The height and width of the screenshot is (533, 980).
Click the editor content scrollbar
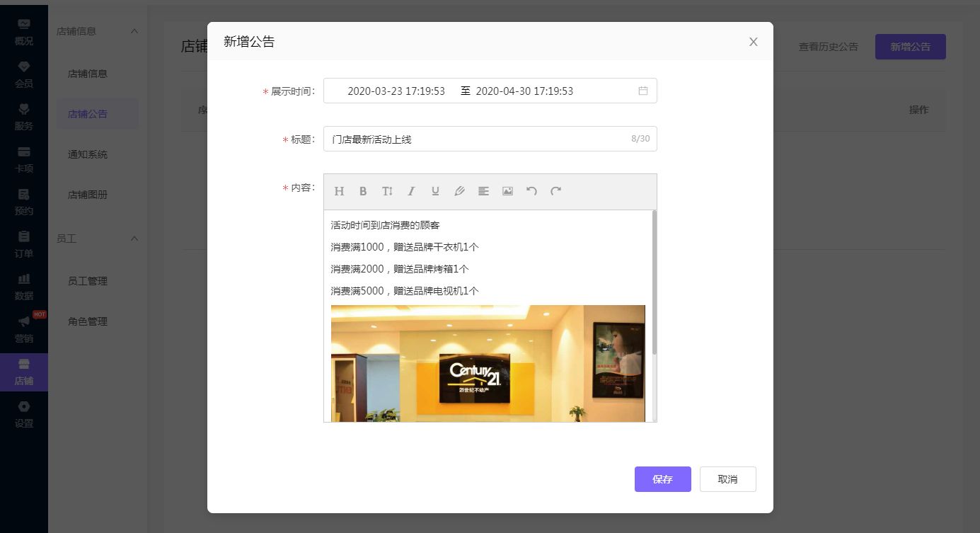[x=655, y=282]
